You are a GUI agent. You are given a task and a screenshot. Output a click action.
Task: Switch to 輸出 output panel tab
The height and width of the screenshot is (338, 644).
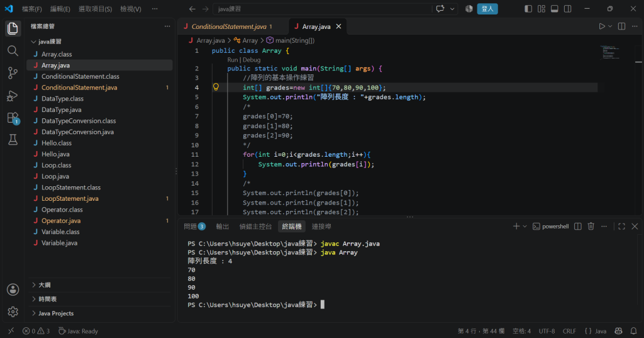tap(222, 226)
